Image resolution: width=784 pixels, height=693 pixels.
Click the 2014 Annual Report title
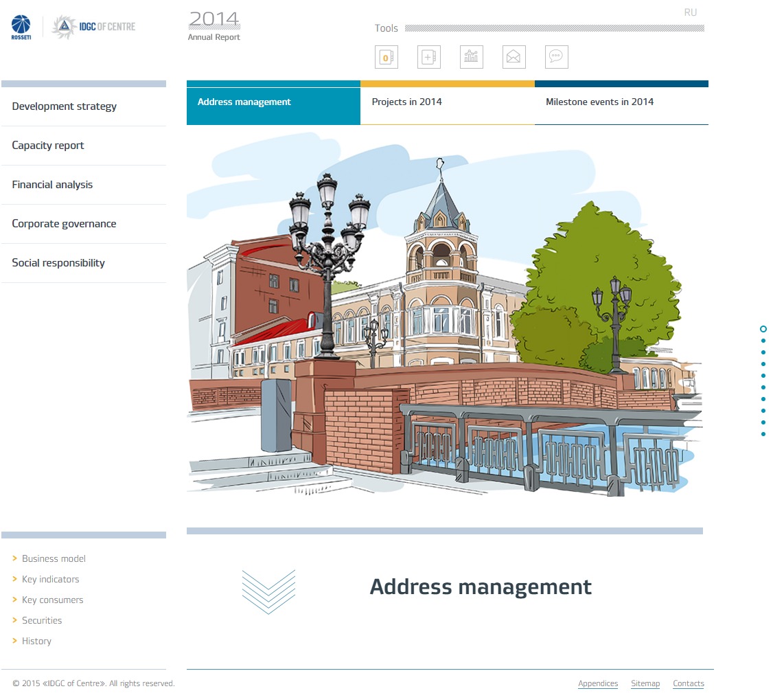214,25
